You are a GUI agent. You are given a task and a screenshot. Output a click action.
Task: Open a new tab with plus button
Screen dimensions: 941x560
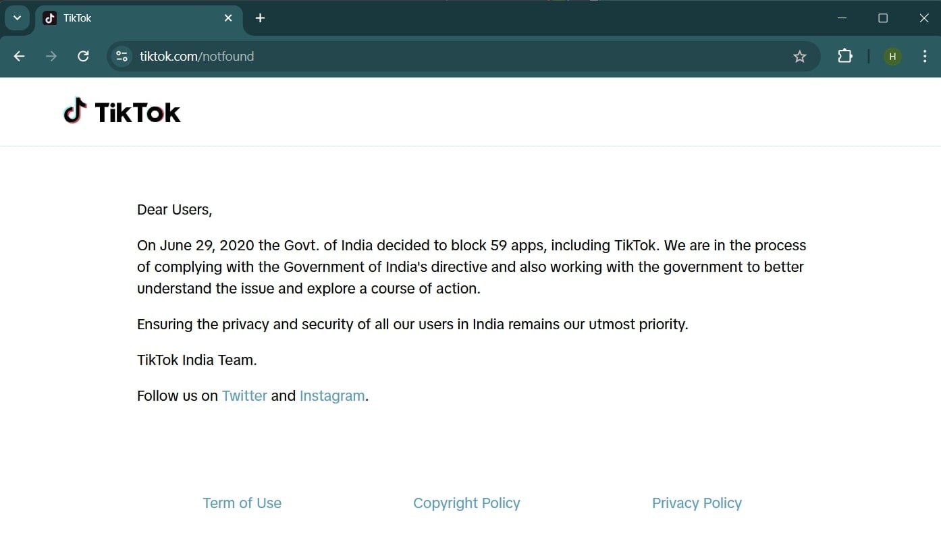pyautogui.click(x=260, y=18)
